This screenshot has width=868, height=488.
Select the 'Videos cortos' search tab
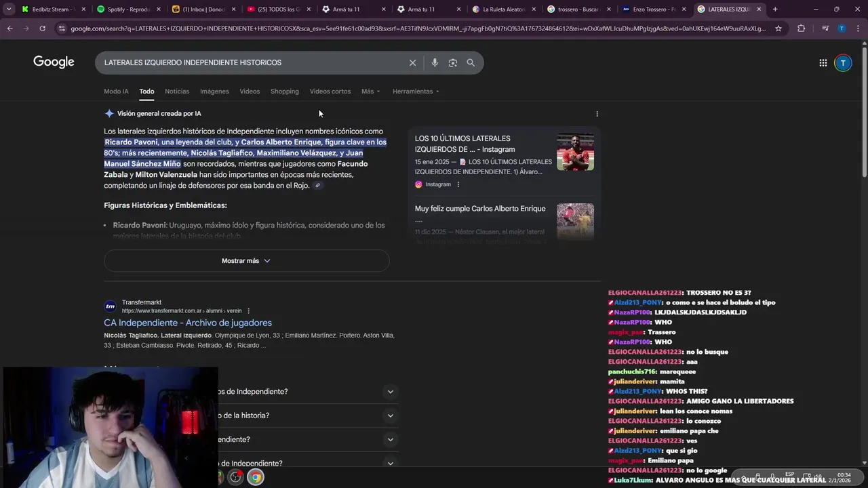(x=330, y=91)
